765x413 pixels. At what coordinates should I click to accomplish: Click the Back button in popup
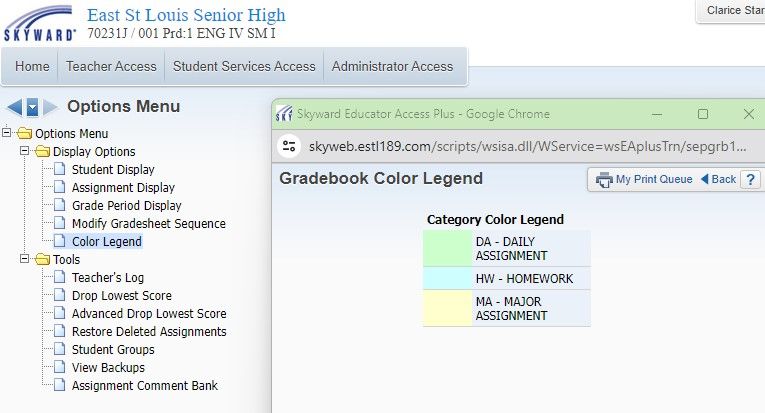pyautogui.click(x=717, y=180)
